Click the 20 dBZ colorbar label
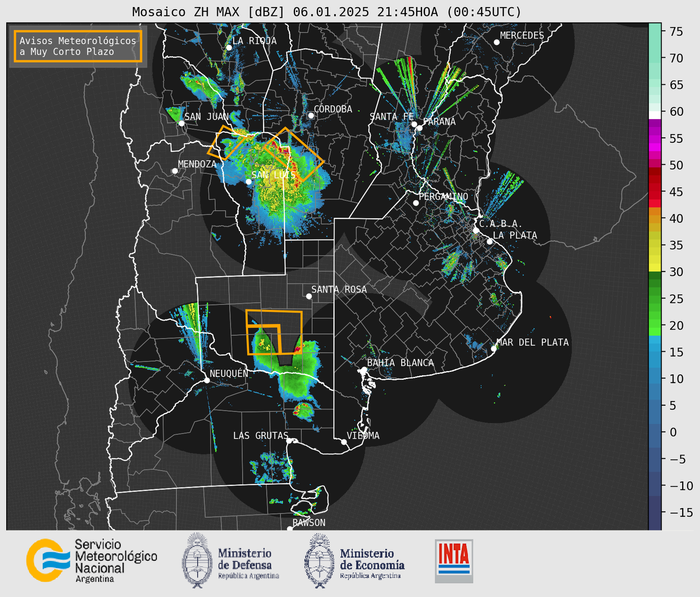 click(x=676, y=325)
